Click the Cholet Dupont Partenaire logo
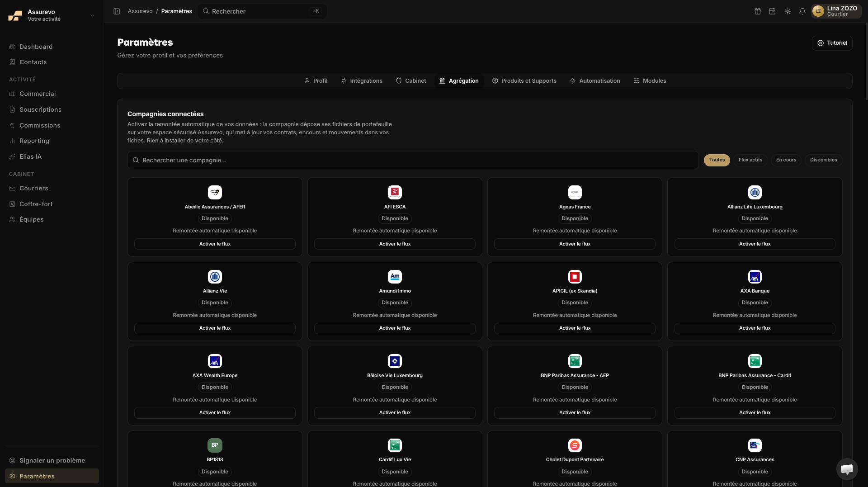 point(575,445)
